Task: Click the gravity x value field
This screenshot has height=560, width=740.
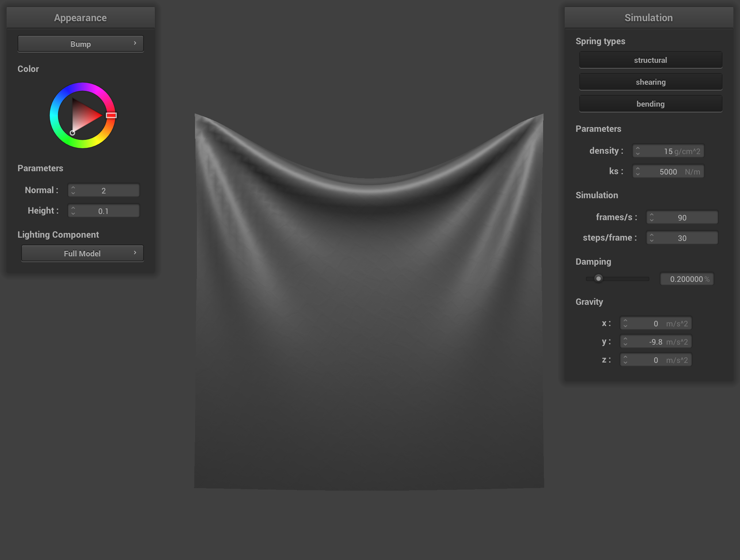Action: [x=656, y=323]
